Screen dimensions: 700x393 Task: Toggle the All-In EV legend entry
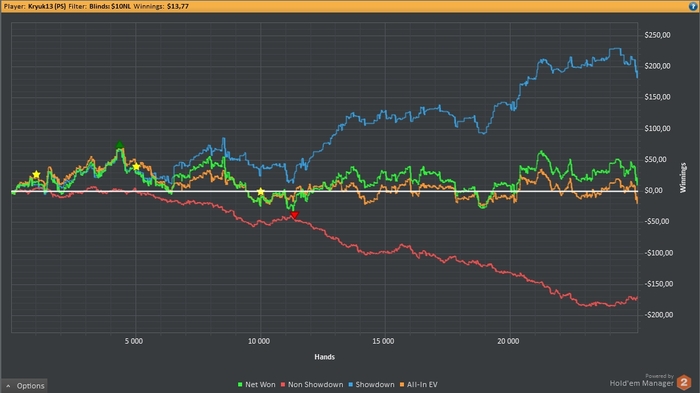tap(419, 385)
